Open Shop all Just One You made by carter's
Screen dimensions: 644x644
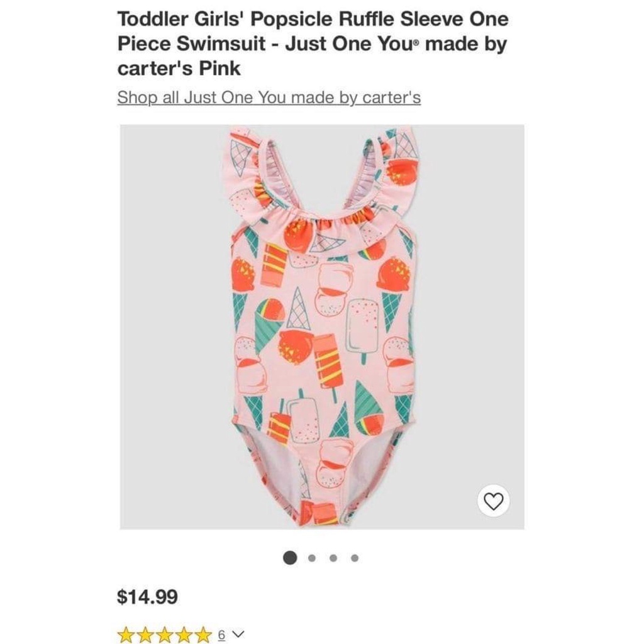coord(269,97)
